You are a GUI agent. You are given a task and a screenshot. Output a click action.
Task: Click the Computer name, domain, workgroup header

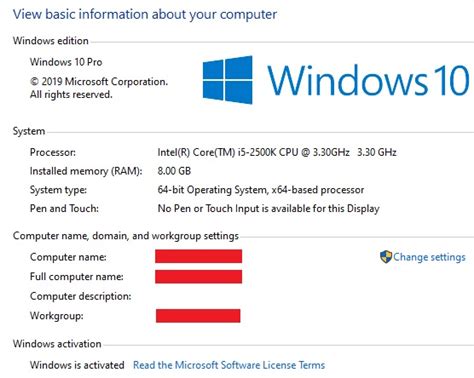(126, 236)
